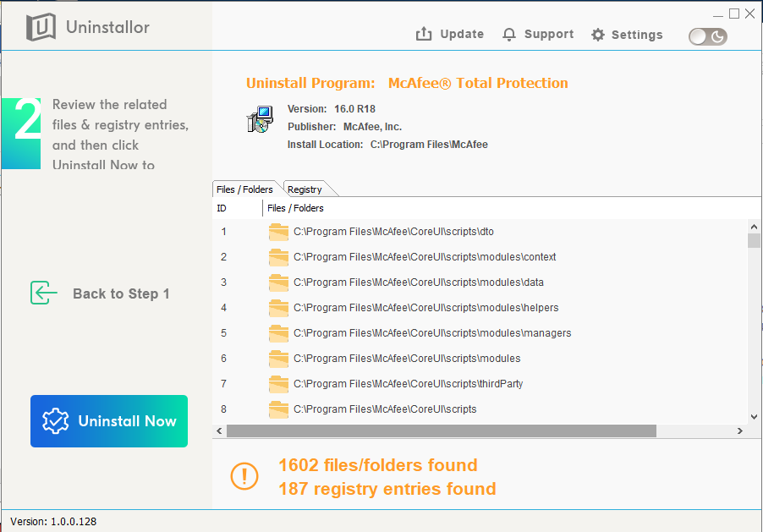Minimize the Uninstallor window
The width and height of the screenshot is (763, 532).
tap(718, 14)
